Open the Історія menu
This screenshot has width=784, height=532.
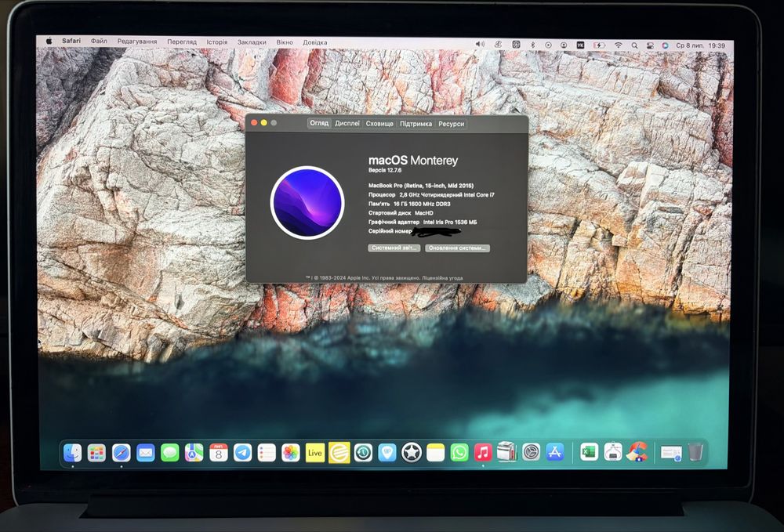pyautogui.click(x=217, y=42)
